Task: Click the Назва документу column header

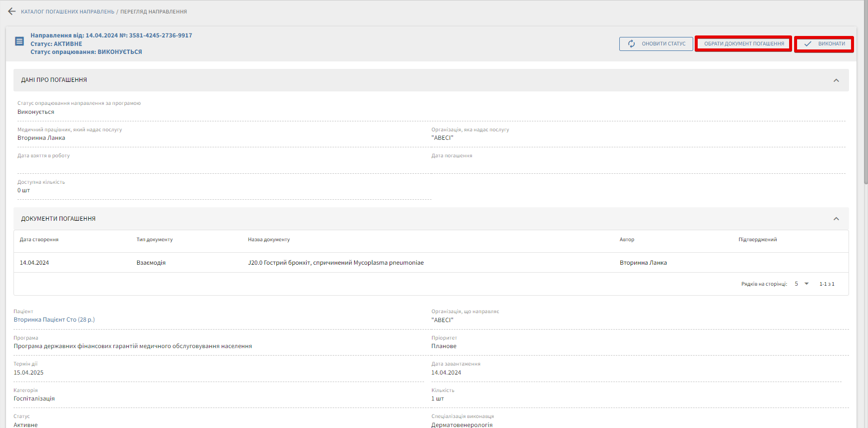Action: click(x=269, y=240)
